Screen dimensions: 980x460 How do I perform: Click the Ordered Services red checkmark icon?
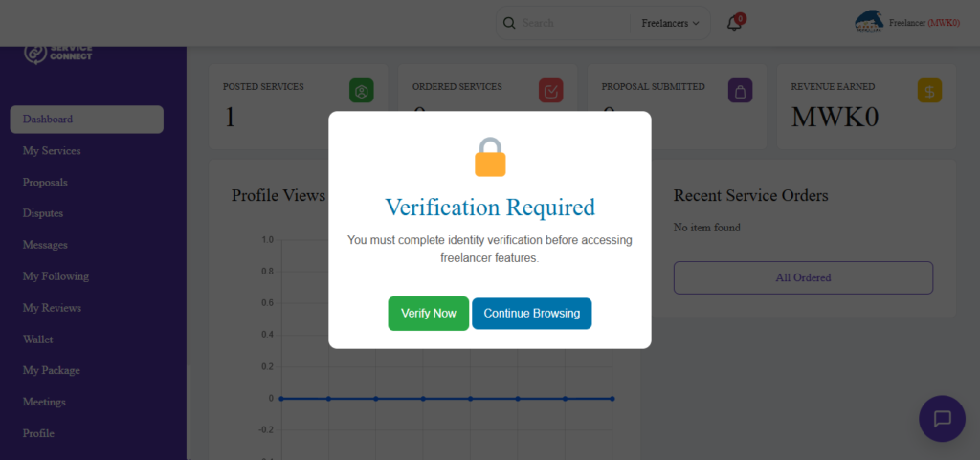pyautogui.click(x=550, y=91)
